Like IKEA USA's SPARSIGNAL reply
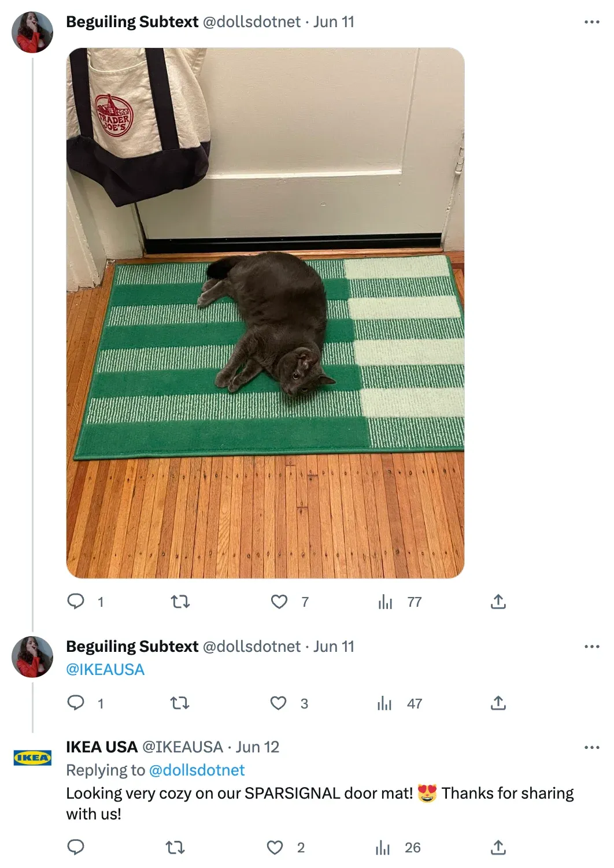Image resolution: width=614 pixels, height=868 pixels. [x=275, y=848]
